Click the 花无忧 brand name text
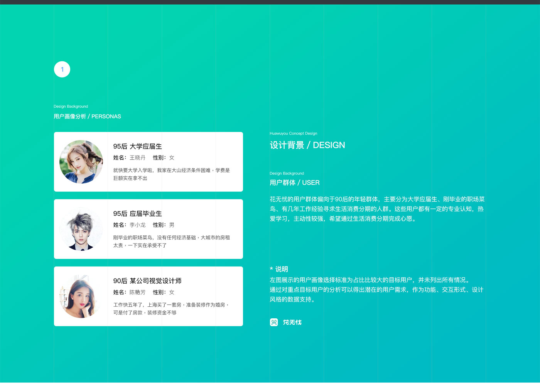540x392 pixels. pyautogui.click(x=292, y=322)
